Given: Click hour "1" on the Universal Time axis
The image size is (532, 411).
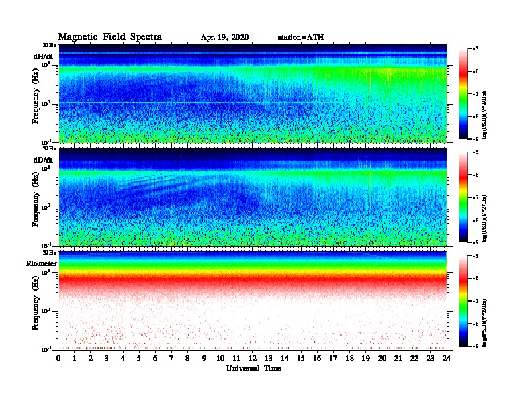Looking at the screenshot, I should (75, 358).
